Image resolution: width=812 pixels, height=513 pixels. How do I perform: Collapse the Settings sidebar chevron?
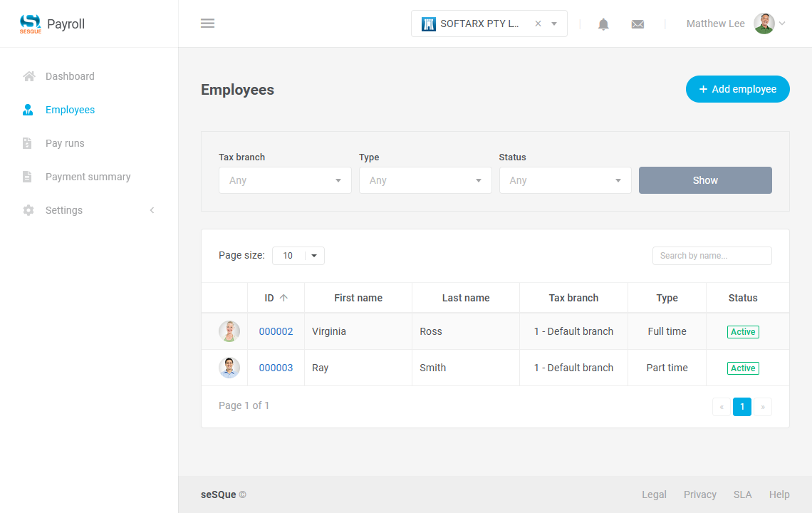[x=152, y=210]
